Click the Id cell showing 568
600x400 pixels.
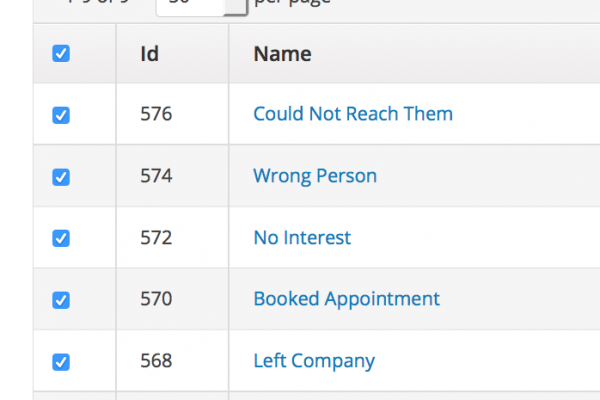156,361
